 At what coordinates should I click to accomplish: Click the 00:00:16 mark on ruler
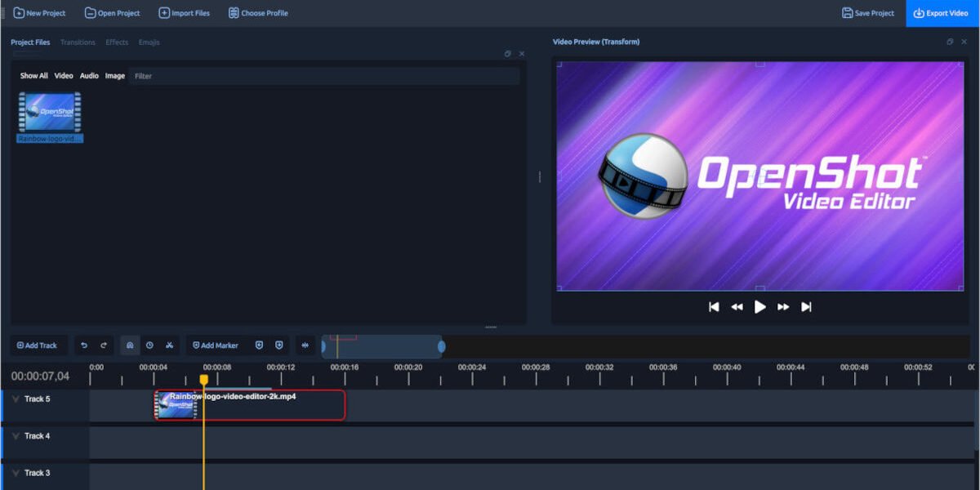(x=345, y=367)
